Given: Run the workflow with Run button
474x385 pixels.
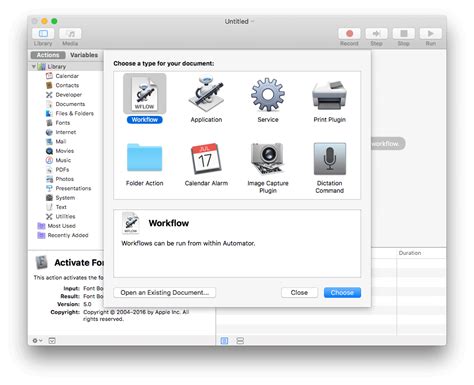Looking at the screenshot, I should (430, 34).
